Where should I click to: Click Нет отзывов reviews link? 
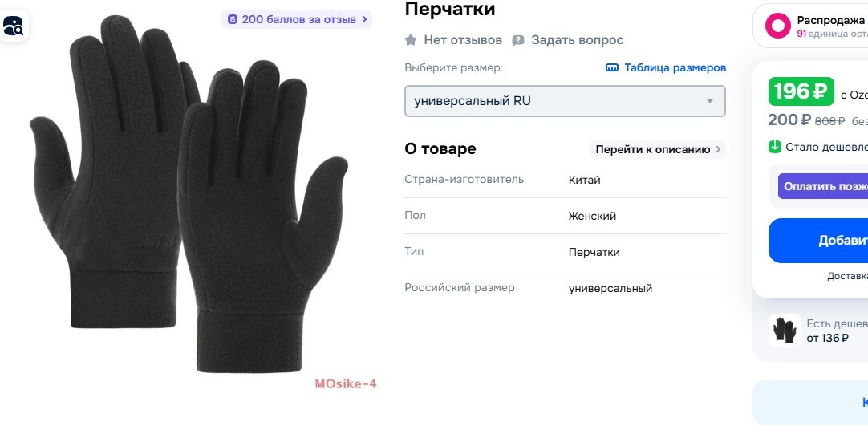463,40
